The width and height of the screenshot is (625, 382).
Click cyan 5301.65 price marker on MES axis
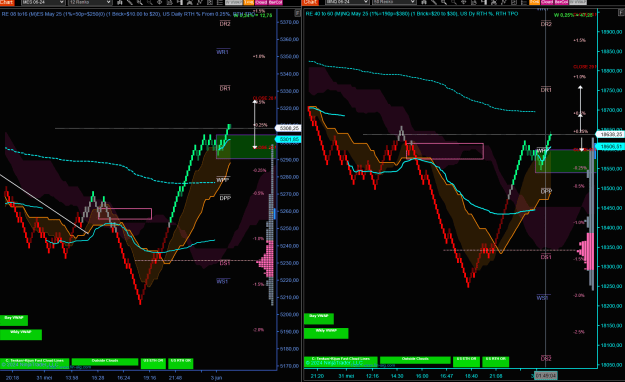click(288, 139)
